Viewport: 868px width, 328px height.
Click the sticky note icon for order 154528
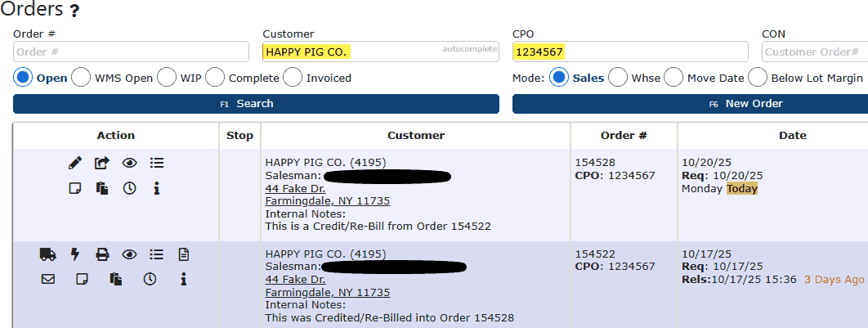pos(75,188)
